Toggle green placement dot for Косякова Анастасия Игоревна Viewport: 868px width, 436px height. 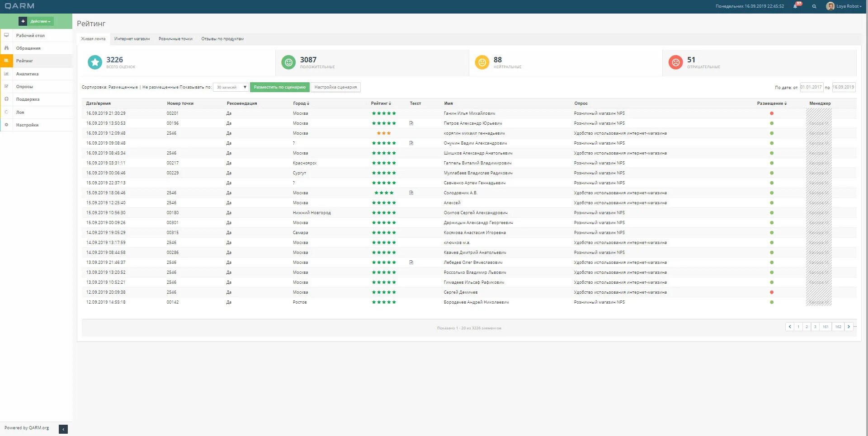coord(772,233)
